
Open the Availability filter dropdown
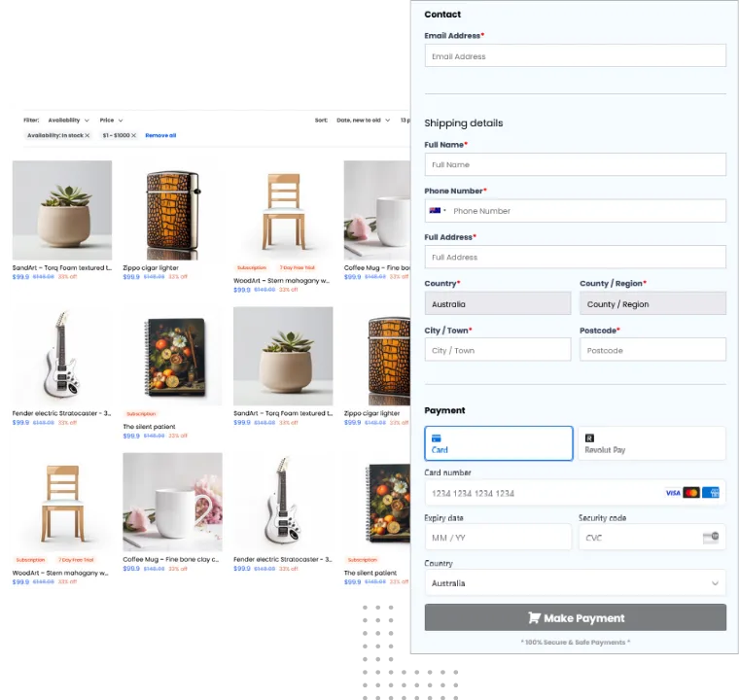[68, 121]
